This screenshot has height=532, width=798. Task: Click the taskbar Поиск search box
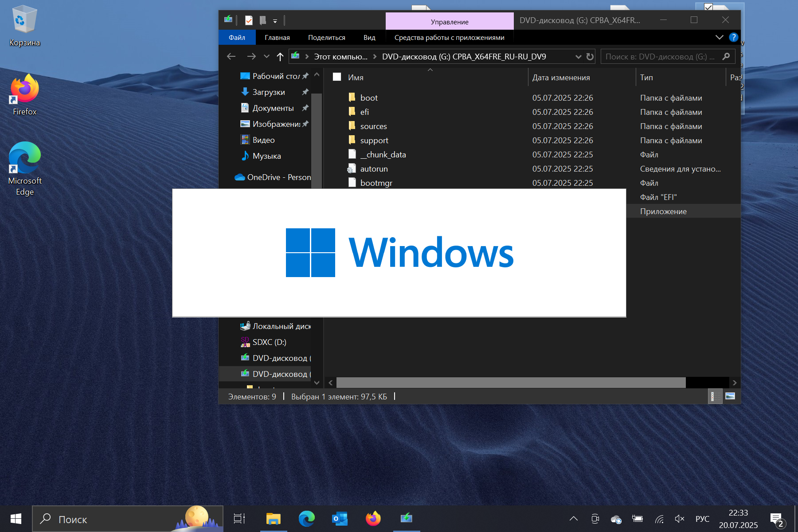tap(128, 519)
